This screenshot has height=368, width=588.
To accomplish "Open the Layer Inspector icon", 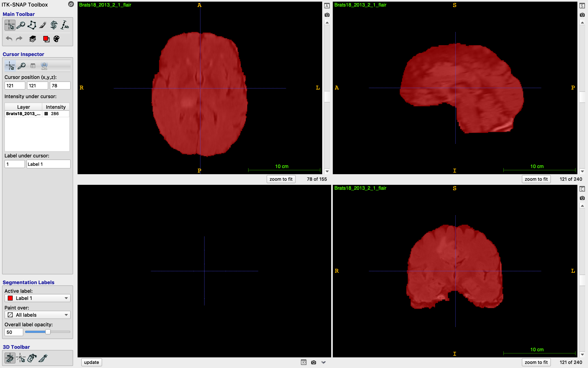I will click(32, 39).
